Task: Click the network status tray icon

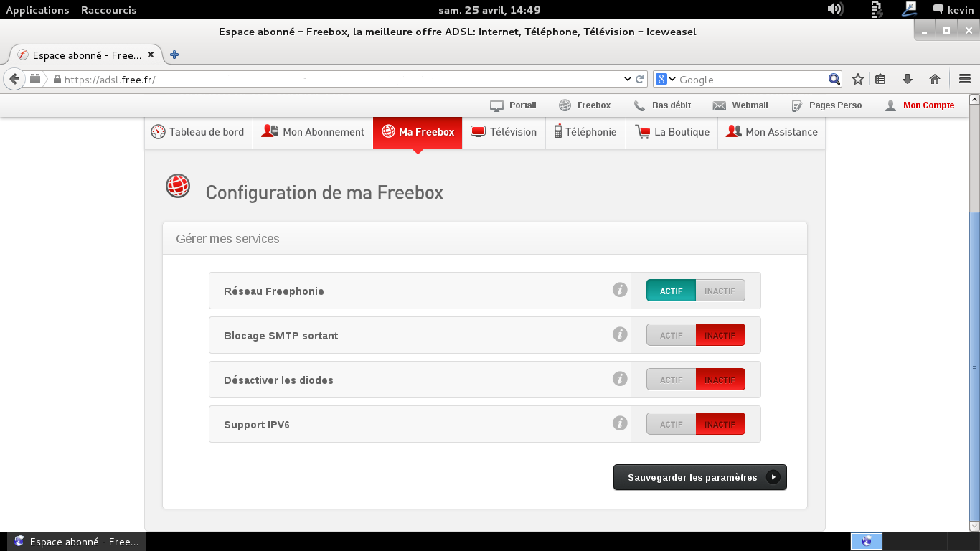Action: coord(876,9)
